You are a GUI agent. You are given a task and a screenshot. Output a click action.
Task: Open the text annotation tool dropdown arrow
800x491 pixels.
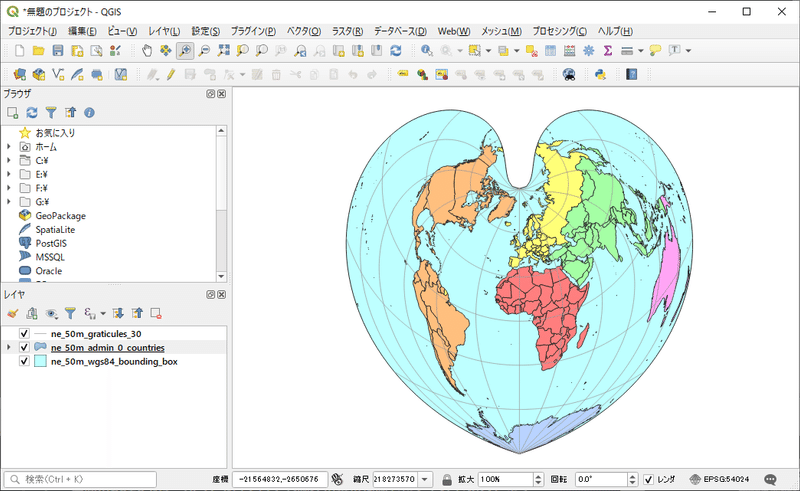(x=688, y=51)
